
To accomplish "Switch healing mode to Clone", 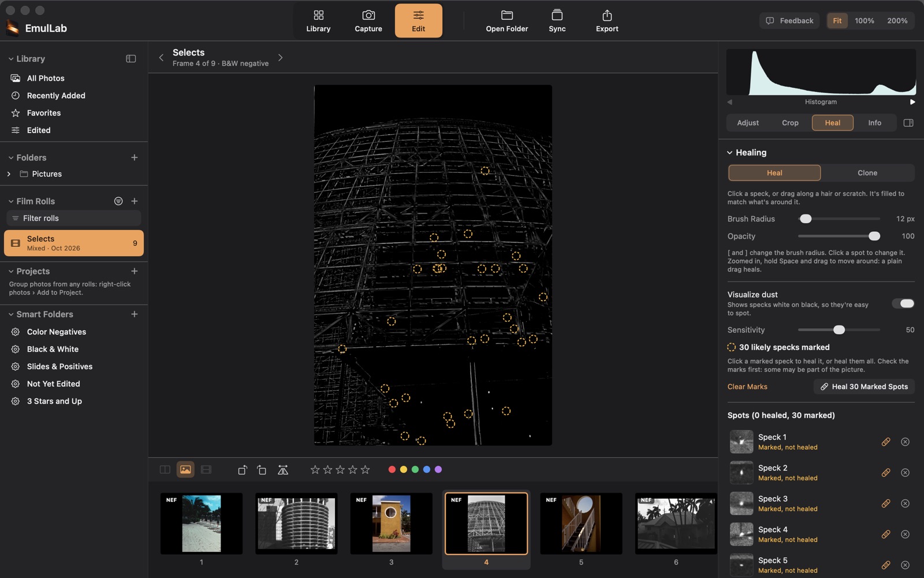I will pos(867,173).
